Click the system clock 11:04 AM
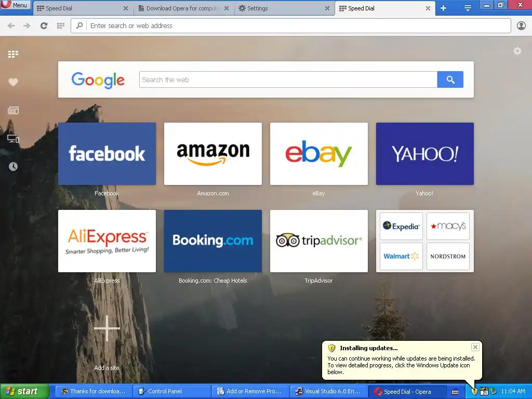The height and width of the screenshot is (399, 532). tap(513, 392)
